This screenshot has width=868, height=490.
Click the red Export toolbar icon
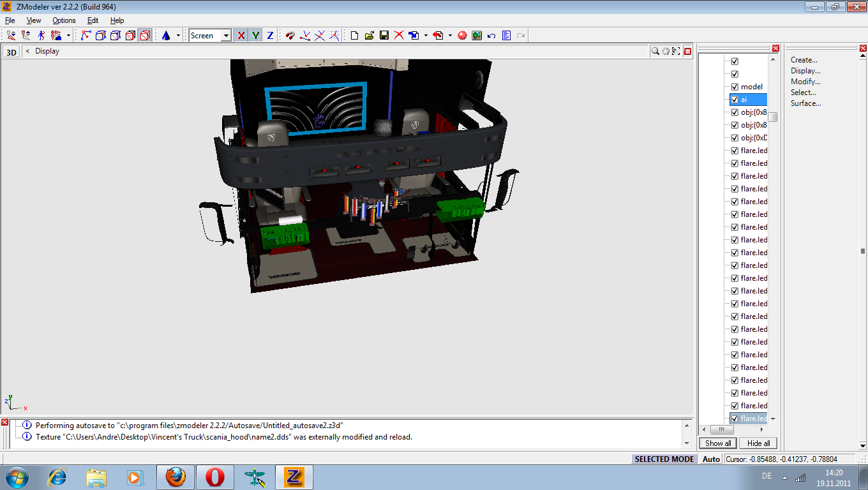438,36
